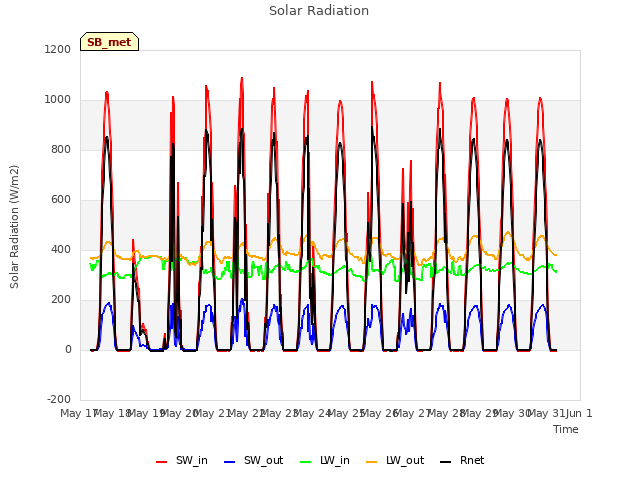Click the May 28 x-axis tick label
640x480 pixels.
pos(446,413)
